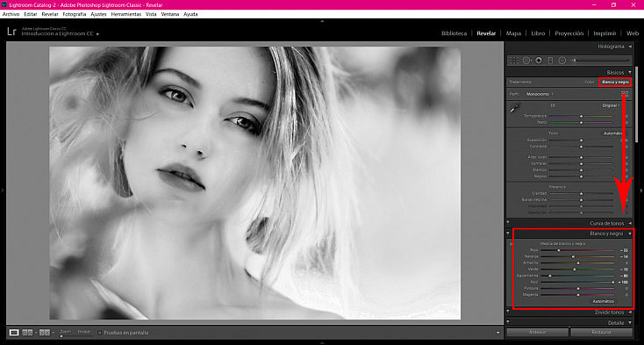This screenshot has height=345, width=644.
Task: Adjust the Exposición slider handle
Action: (581, 140)
